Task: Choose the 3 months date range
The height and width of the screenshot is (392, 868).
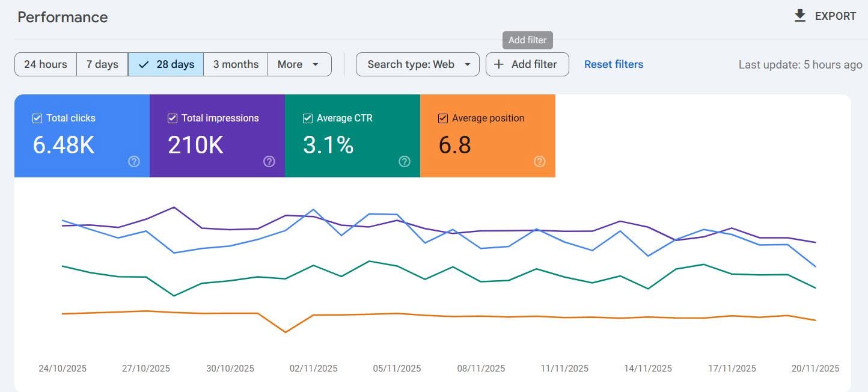Action: (x=236, y=64)
